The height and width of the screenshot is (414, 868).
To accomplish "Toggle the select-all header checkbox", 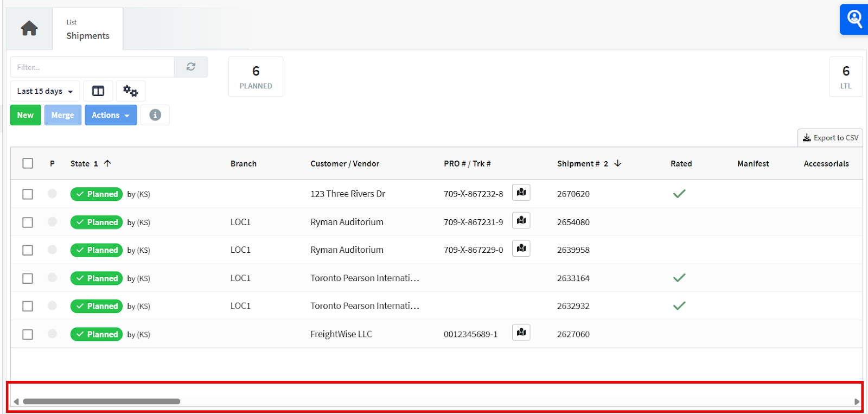I will 28,163.
